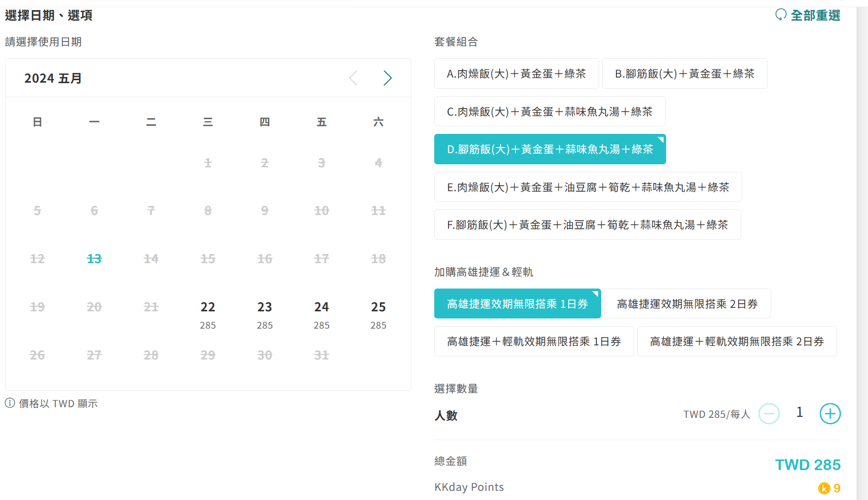Decrease people count with minus button
Viewport: 868px width, 500px height.
click(x=769, y=414)
